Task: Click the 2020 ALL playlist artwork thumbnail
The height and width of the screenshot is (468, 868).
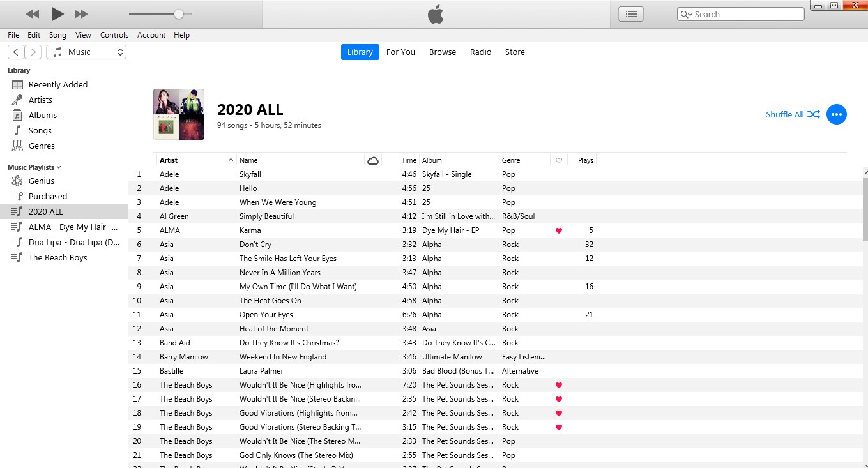Action: click(179, 114)
